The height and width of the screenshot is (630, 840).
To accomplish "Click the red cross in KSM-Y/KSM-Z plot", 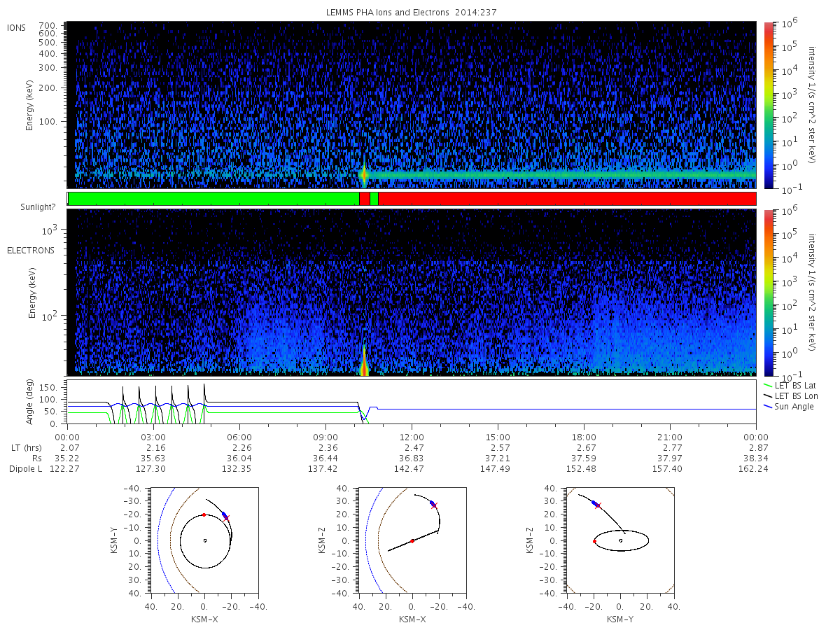I will point(598,505).
